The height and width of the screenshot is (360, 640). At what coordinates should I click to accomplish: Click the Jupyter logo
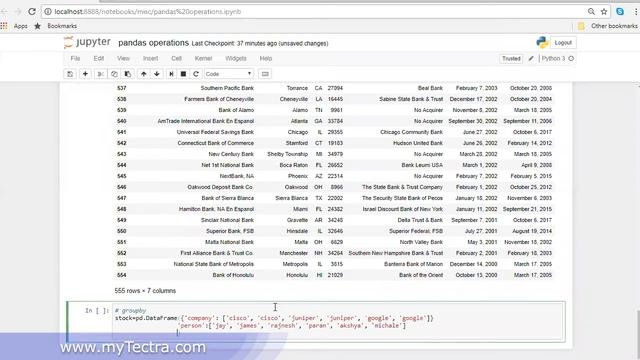[x=87, y=42]
